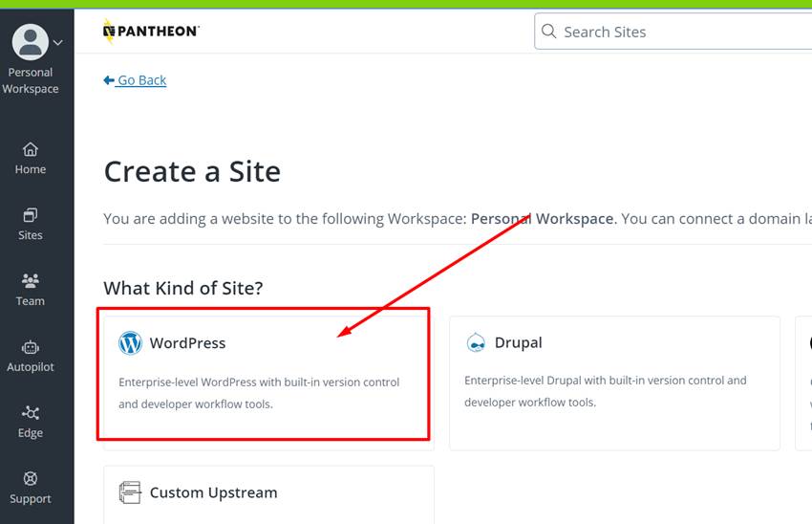
Task: Choose the WordPress site card title
Action: pos(187,343)
